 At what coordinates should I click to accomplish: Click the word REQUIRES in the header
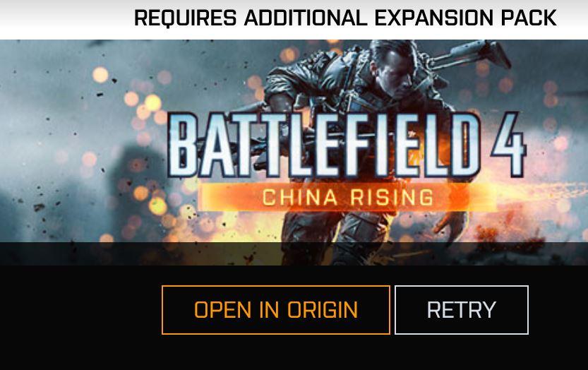click(x=185, y=18)
